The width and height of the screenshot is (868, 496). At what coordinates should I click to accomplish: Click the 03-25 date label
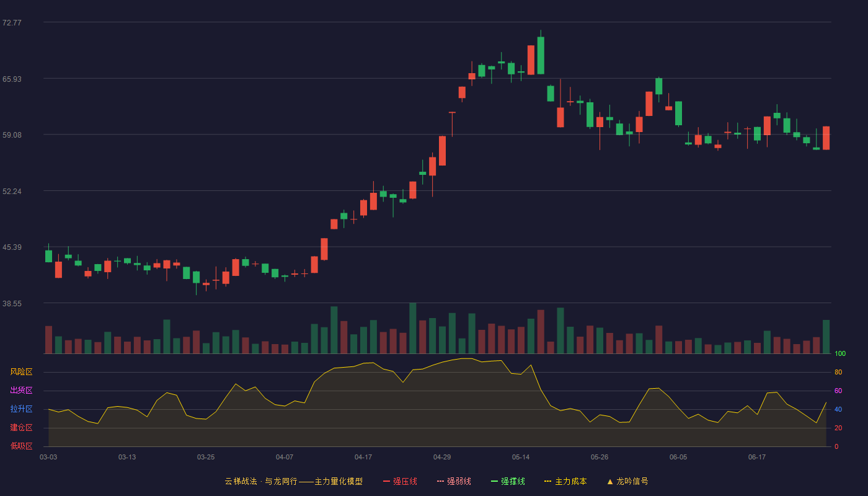206,457
